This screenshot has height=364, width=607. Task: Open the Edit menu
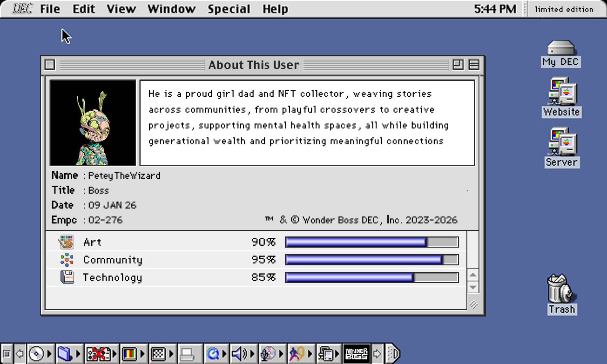84,9
